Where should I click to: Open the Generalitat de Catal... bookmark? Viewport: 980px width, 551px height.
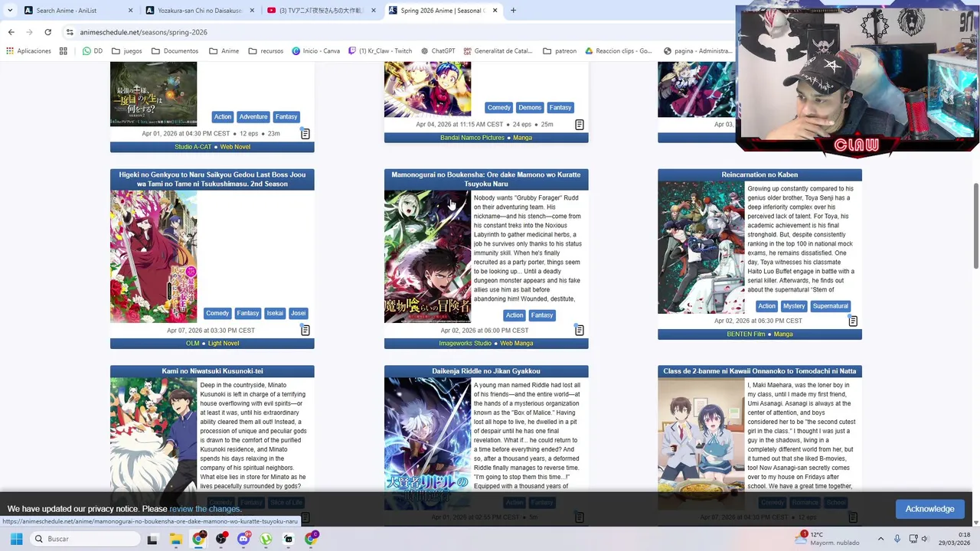498,51
